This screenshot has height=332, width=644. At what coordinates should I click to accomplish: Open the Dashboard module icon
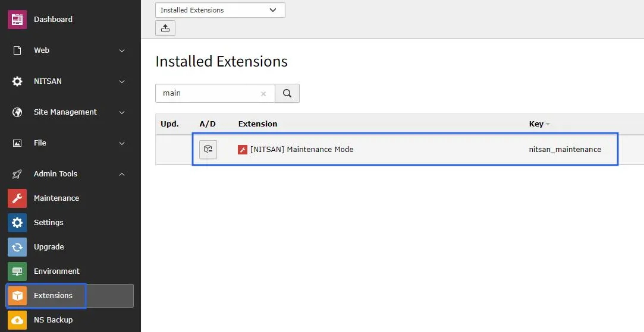(x=17, y=19)
